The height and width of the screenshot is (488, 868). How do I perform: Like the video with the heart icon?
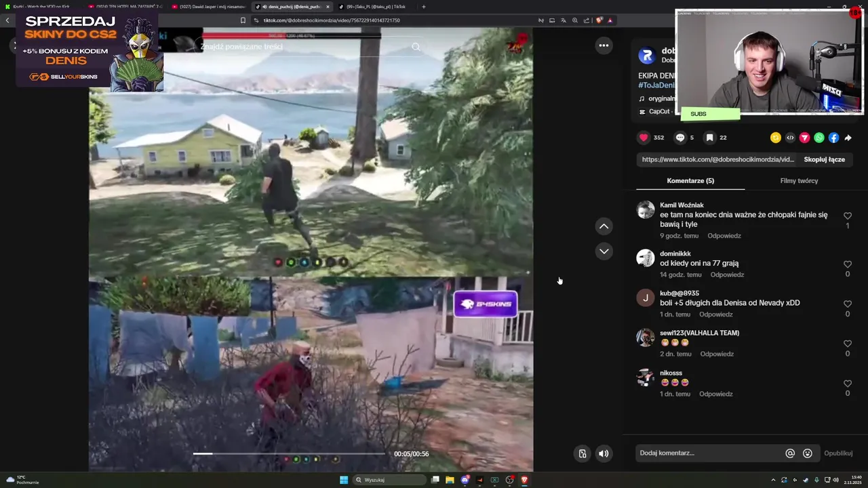(644, 138)
